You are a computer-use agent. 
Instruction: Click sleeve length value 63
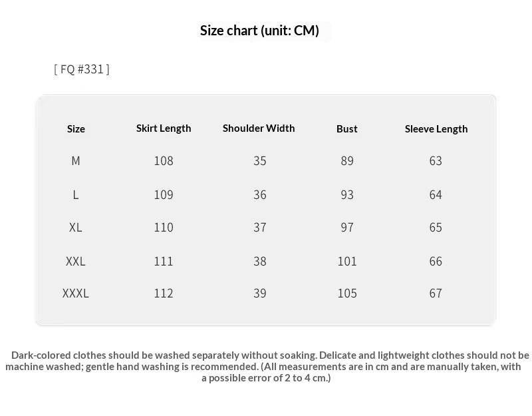[436, 161]
